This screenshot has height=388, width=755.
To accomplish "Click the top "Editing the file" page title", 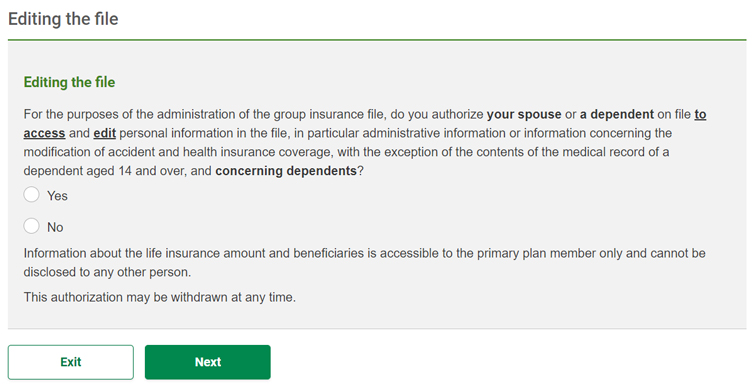I will coord(63,19).
